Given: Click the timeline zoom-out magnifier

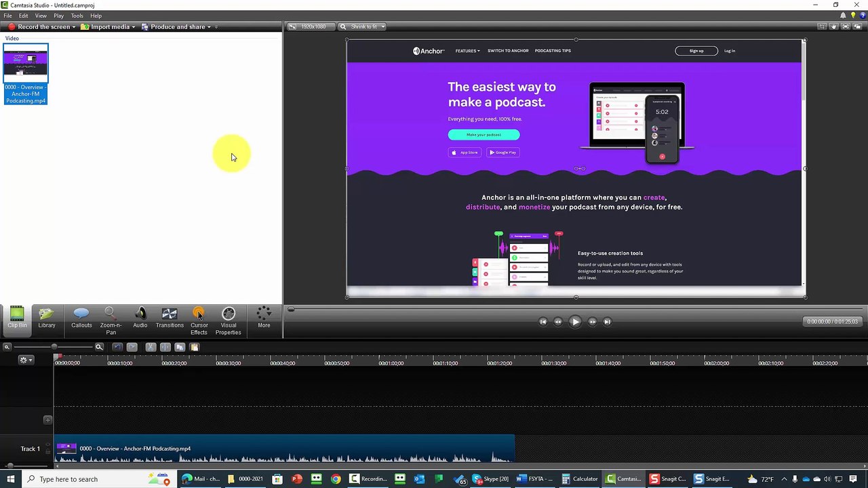Looking at the screenshot, I should point(7,347).
